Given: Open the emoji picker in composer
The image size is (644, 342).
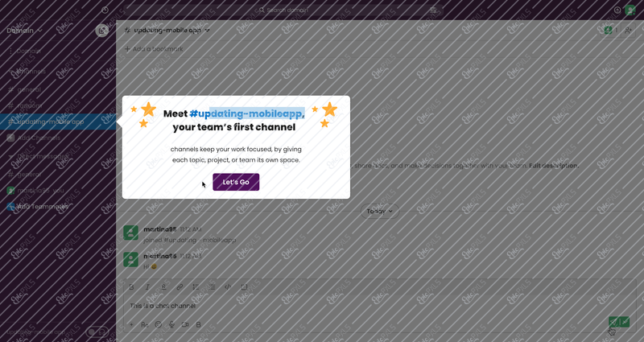Looking at the screenshot, I should [158, 324].
